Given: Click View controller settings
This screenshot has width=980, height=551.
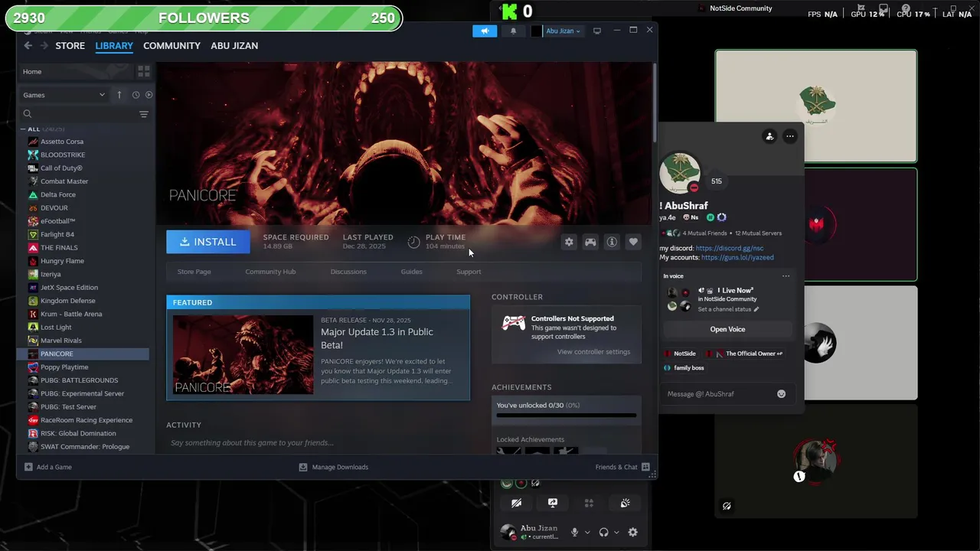Looking at the screenshot, I should 593,352.
